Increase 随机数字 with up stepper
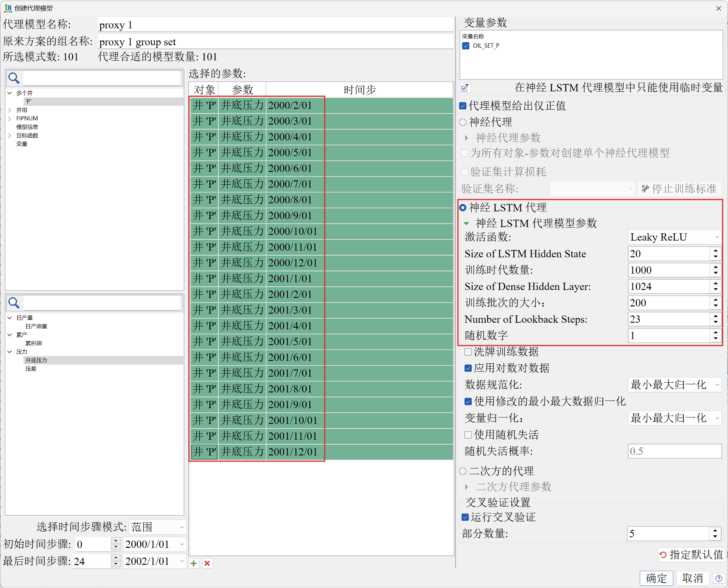The width and height of the screenshot is (728, 588). pos(716,332)
